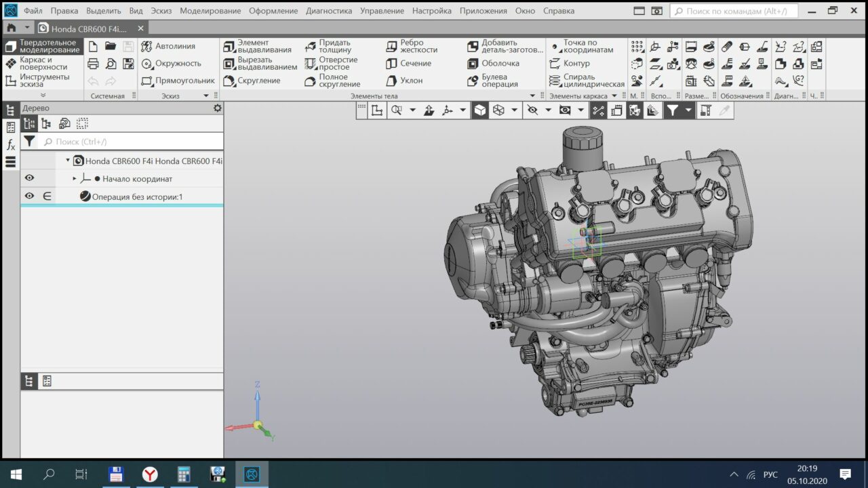Toggle the highlighted nodes-line button in view toolbar
This screenshot has width=868, height=488.
click(x=598, y=110)
